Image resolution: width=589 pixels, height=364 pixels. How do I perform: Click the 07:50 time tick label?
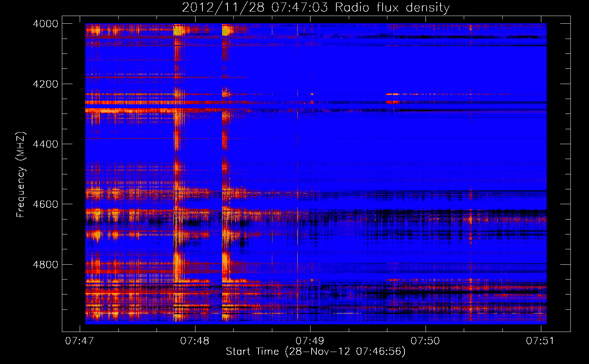click(425, 341)
